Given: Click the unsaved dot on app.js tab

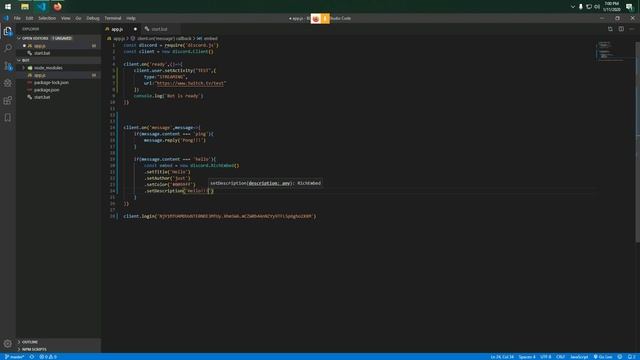Looking at the screenshot, I should (x=135, y=29).
